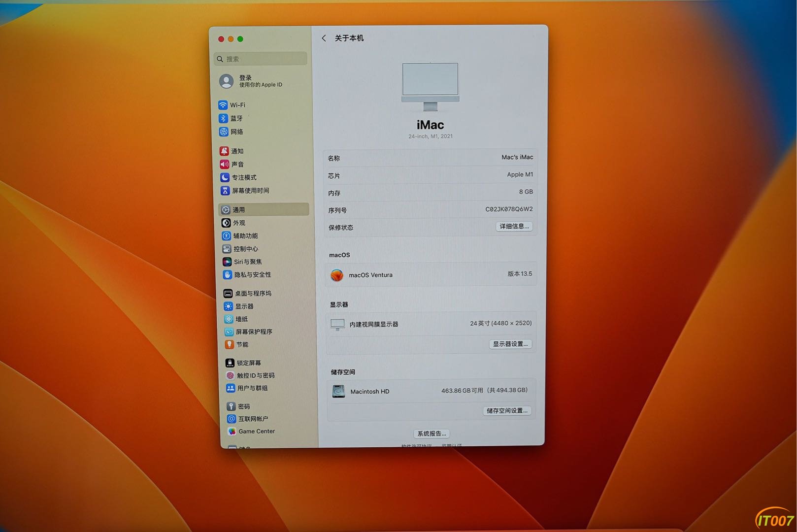Click the 关于本机 page title

pos(349,38)
